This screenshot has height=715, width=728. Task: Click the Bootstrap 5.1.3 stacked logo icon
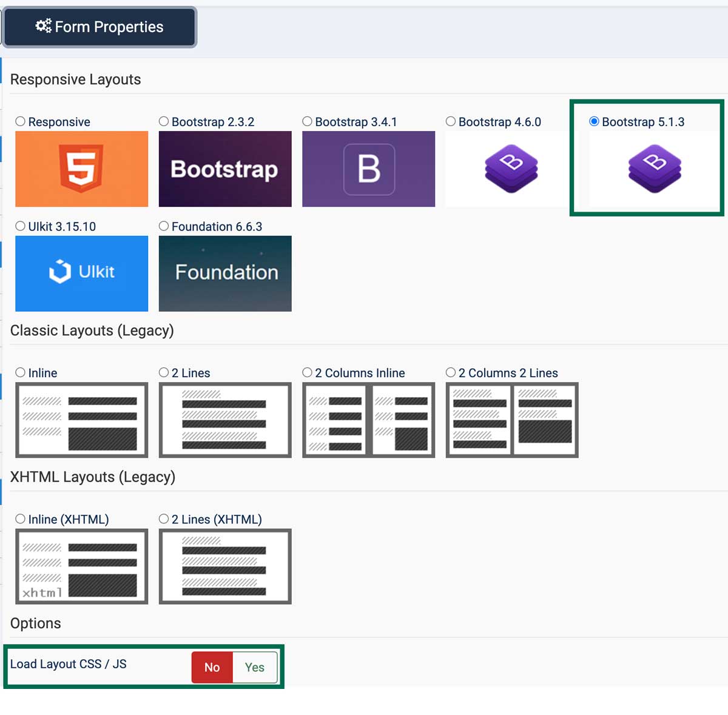pyautogui.click(x=654, y=169)
